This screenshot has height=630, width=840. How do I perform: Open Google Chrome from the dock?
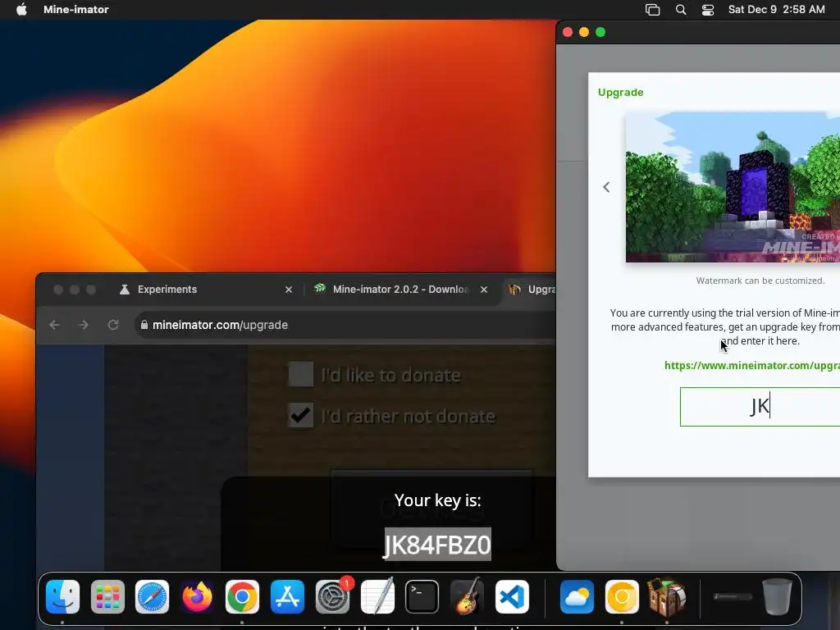(x=242, y=596)
